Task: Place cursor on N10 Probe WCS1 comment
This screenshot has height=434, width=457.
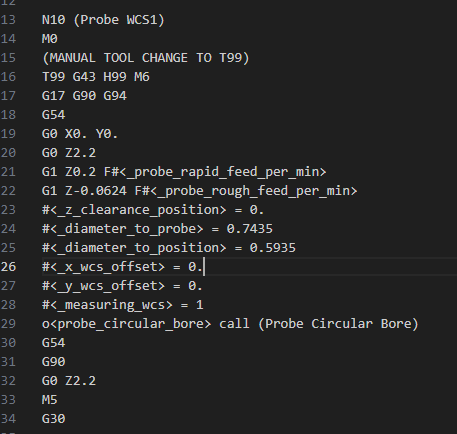Action: click(103, 20)
